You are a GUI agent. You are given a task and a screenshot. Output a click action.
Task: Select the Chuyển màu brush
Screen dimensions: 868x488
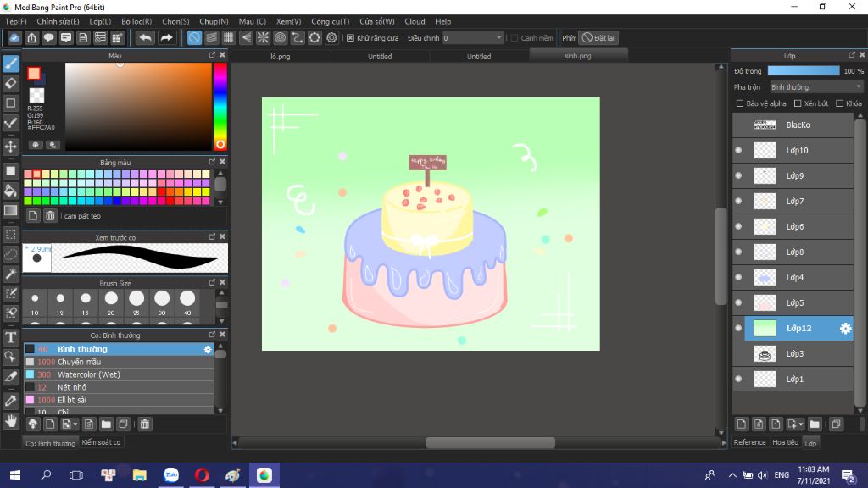tap(119, 362)
